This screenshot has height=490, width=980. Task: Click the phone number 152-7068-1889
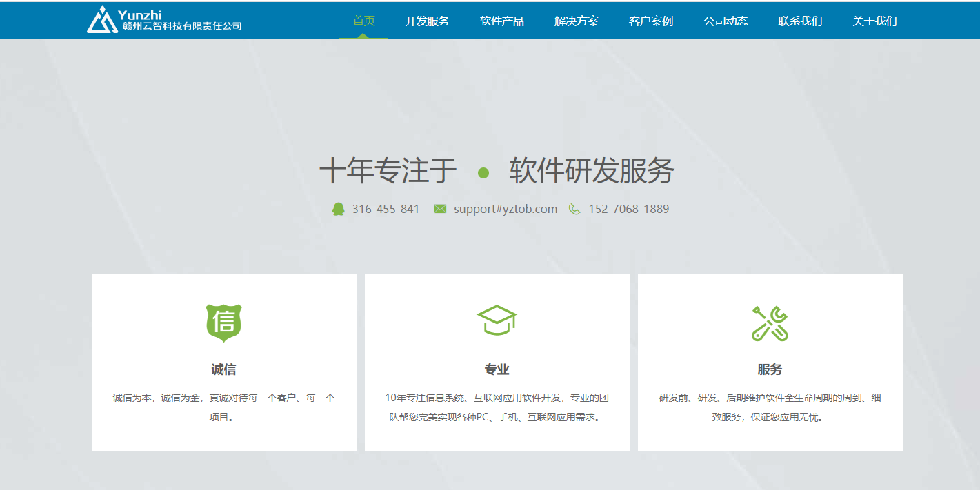point(628,209)
